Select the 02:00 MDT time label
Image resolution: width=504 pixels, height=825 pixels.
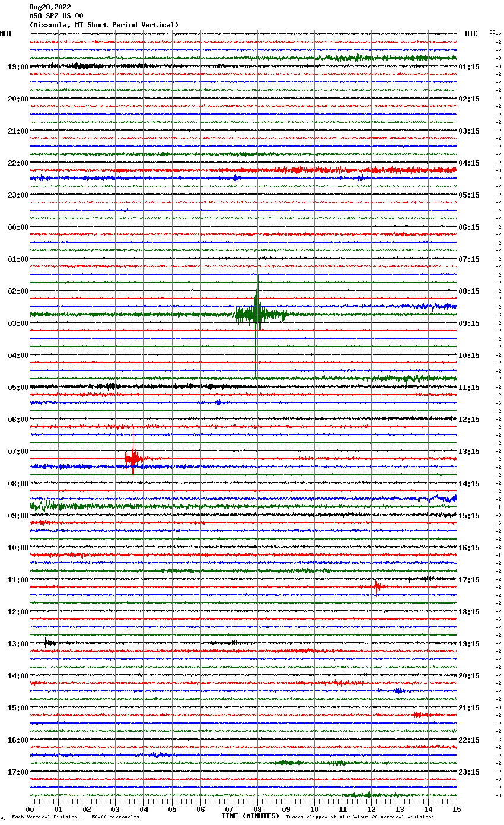coord(18,291)
